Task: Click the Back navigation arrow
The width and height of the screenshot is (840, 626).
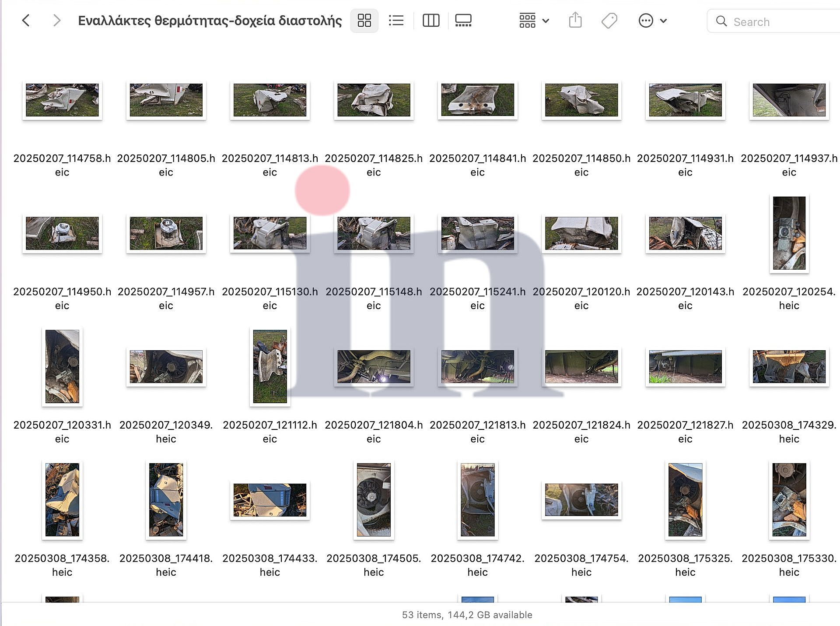Action: (26, 21)
